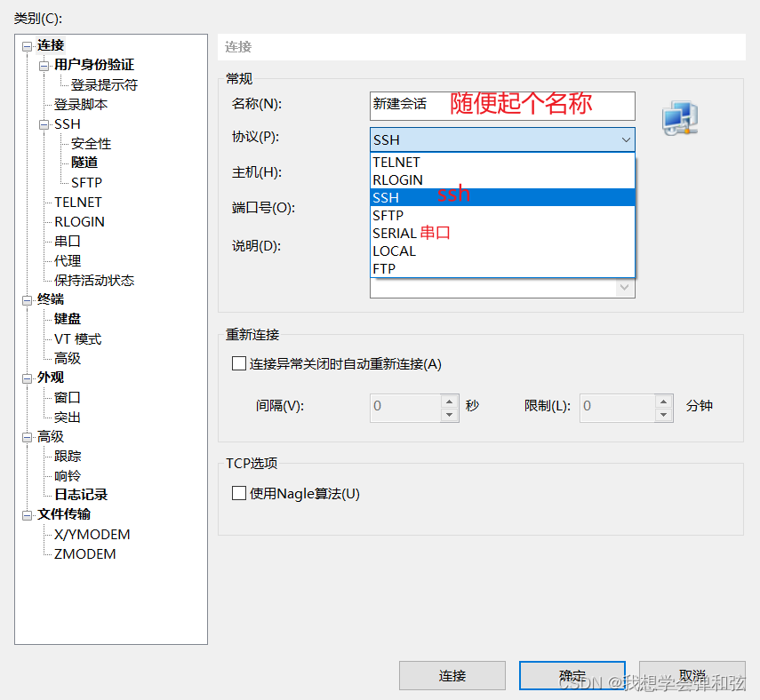760x700 pixels.
Task: Select 响铃 in the tree
Action: pyautogui.click(x=68, y=476)
